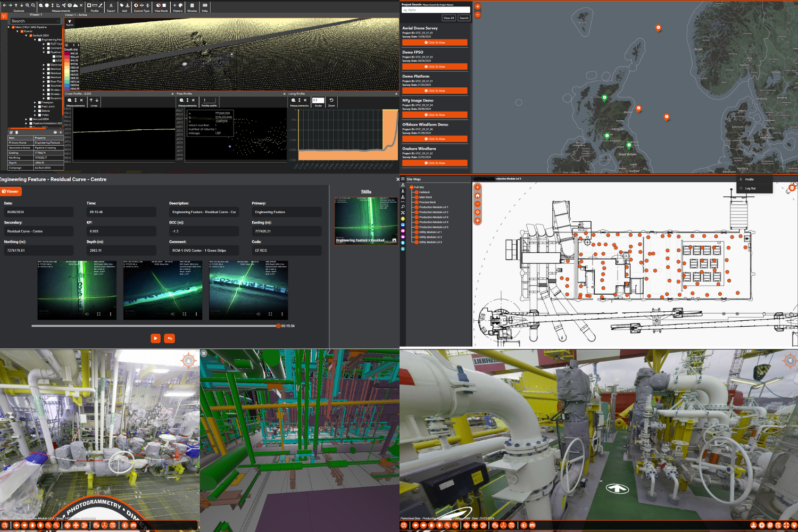Viewport: 798px width, 532px height.
Task: Collapse the Events tree node
Action: 18,31
